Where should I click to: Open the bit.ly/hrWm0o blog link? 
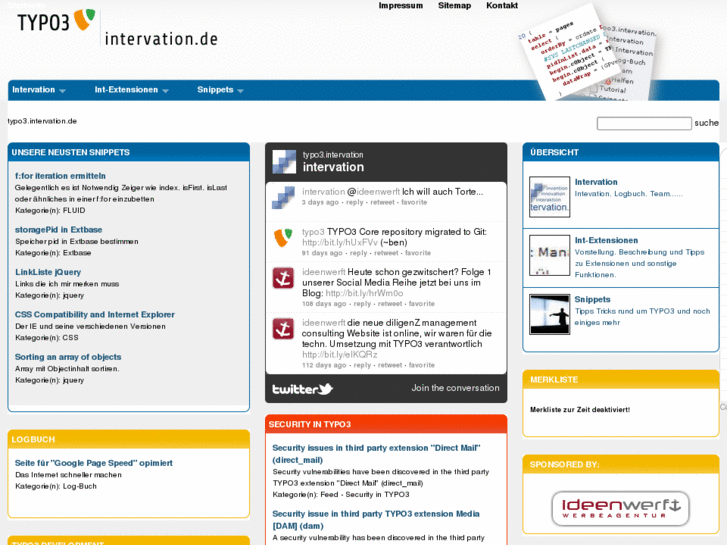364,293
